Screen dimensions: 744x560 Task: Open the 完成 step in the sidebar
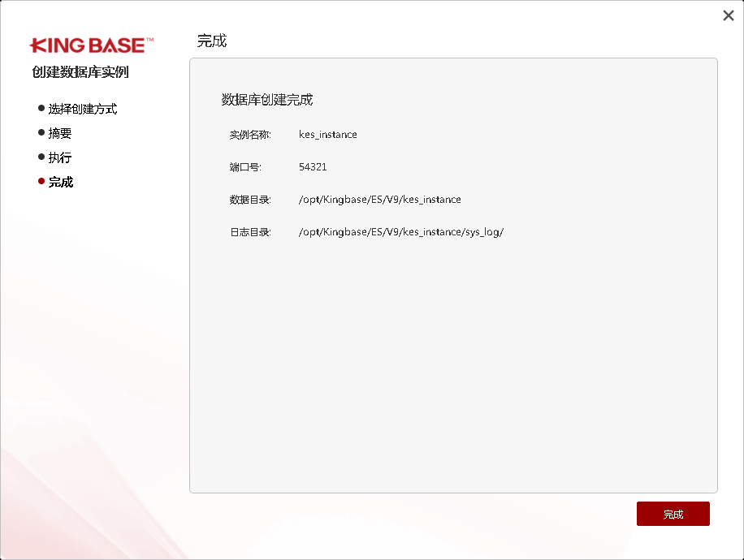(62, 181)
